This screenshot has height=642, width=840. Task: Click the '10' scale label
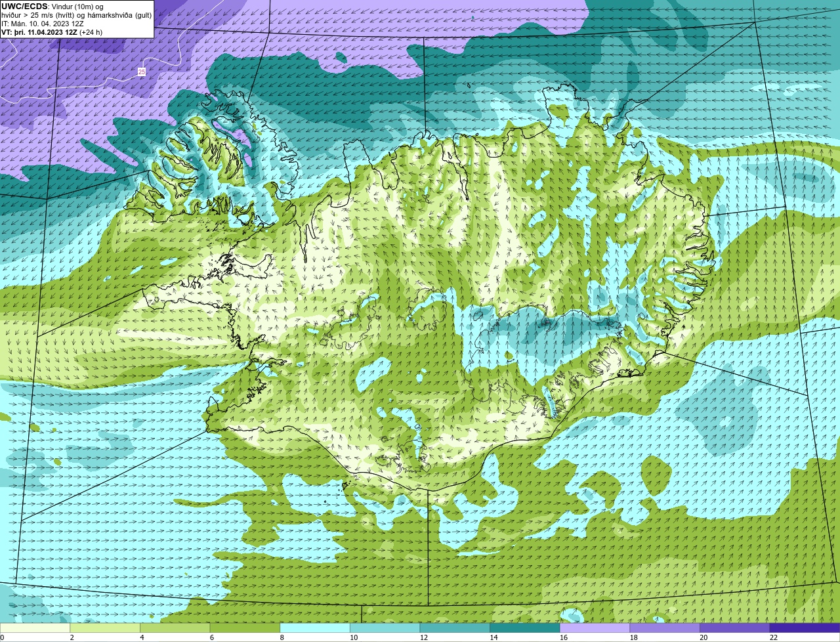(354, 637)
